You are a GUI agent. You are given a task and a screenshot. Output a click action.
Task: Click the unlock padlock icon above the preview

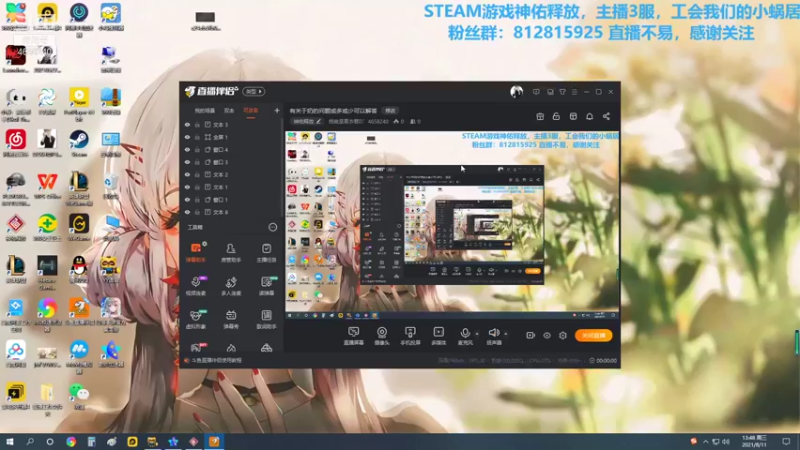(556, 116)
